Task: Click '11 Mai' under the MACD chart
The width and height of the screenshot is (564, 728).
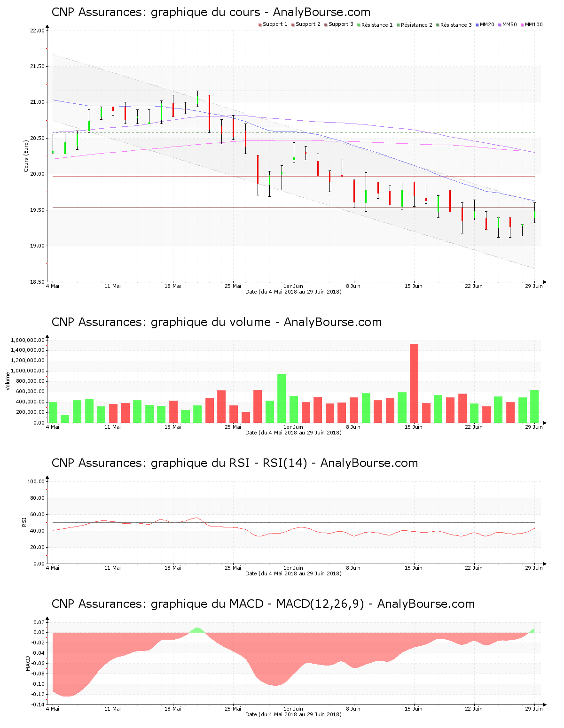Action: pos(113,709)
